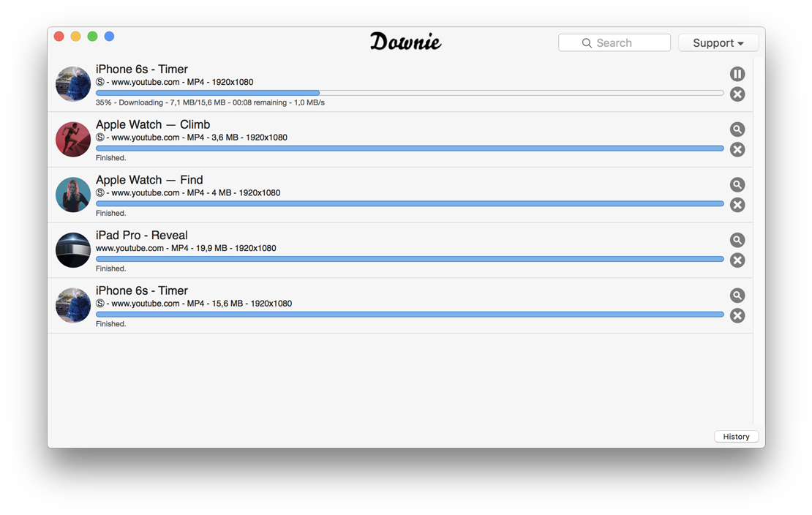The image size is (812, 515).
Task: Select the Apple Watch — Find thumbnail
Action: click(x=72, y=195)
